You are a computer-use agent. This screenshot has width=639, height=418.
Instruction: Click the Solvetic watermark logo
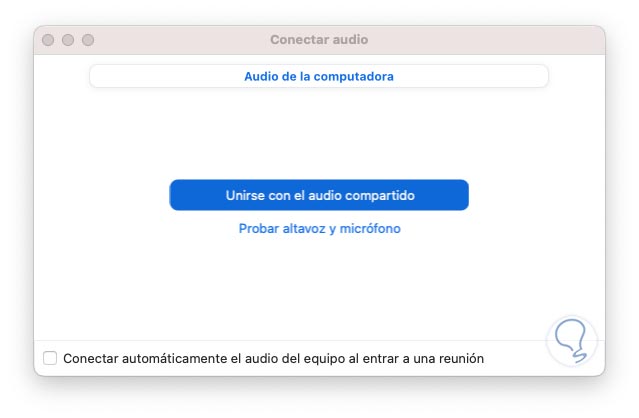pos(571,342)
